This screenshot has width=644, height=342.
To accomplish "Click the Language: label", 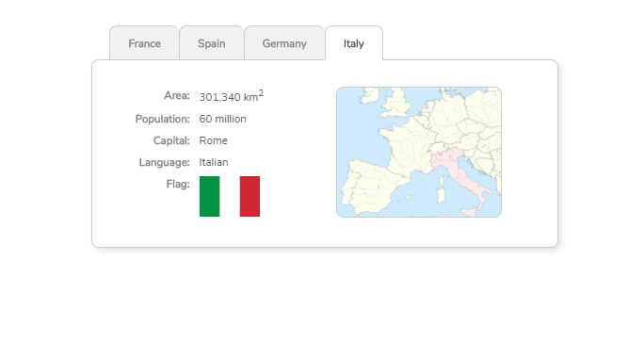I will pos(164,163).
